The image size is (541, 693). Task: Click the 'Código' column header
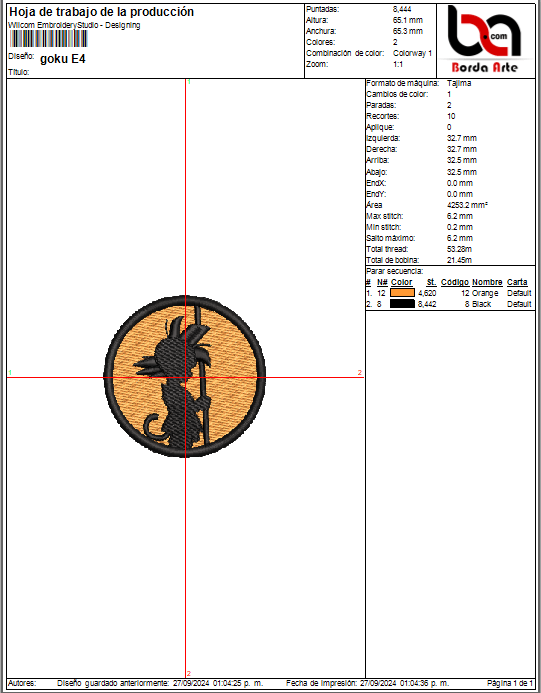click(455, 282)
